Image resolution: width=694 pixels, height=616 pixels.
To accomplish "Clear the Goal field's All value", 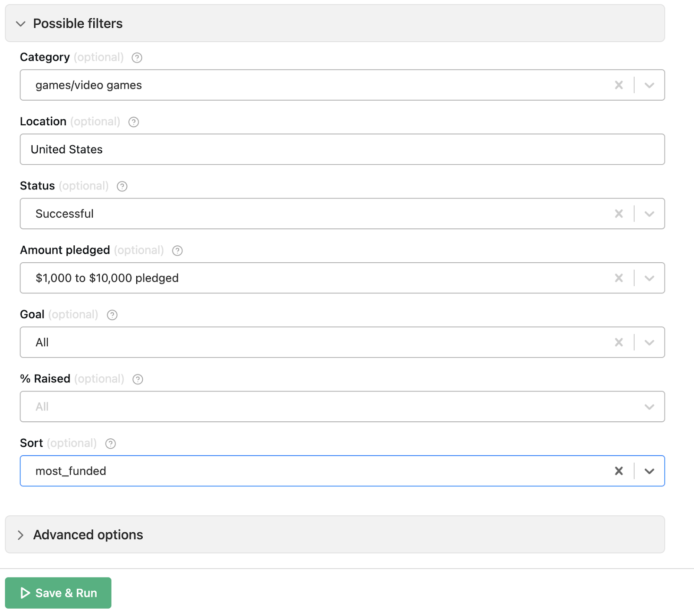I will pyautogui.click(x=619, y=342).
